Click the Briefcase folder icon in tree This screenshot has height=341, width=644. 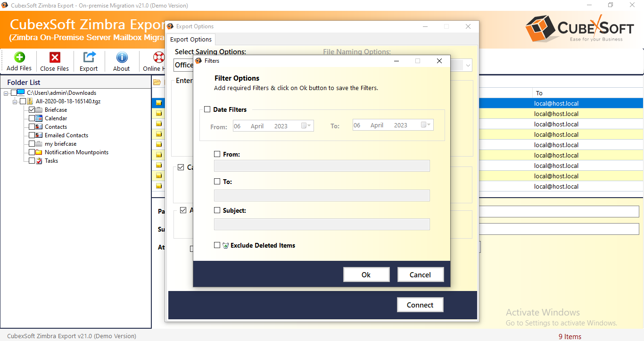coord(39,110)
